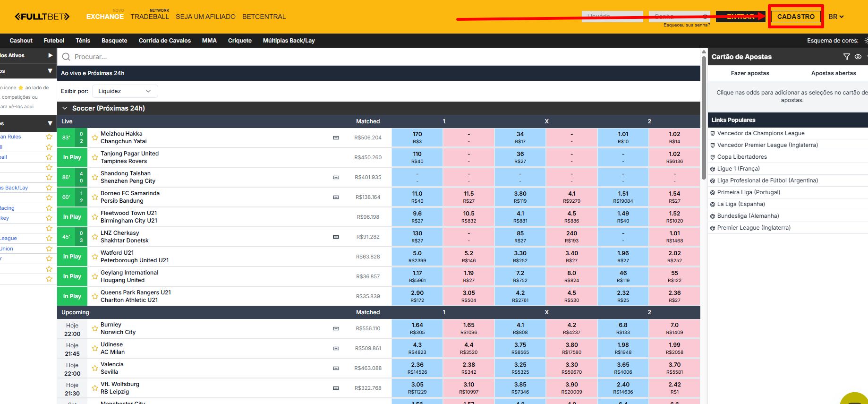Favorite the Queens Park Rangers U21 match
868x404 pixels.
pyautogui.click(x=95, y=296)
